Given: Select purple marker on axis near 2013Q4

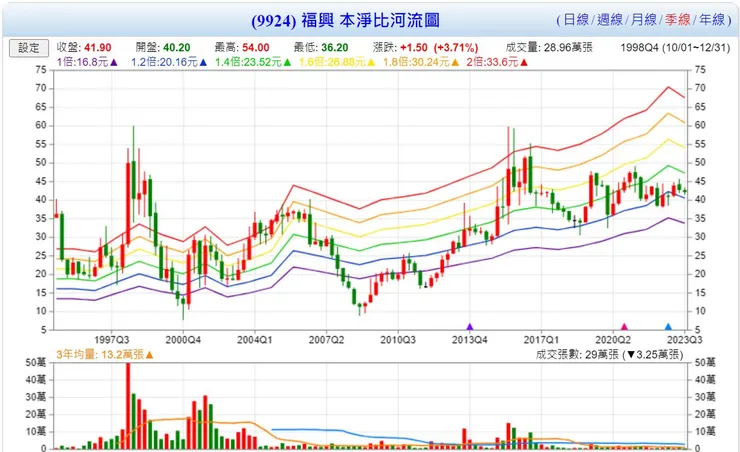Looking at the screenshot, I should [470, 326].
